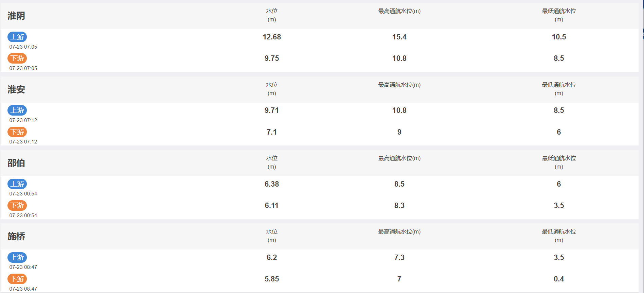Click the 下游 badge under 淮阴
Screen dimensions: 644x293
coord(17,58)
